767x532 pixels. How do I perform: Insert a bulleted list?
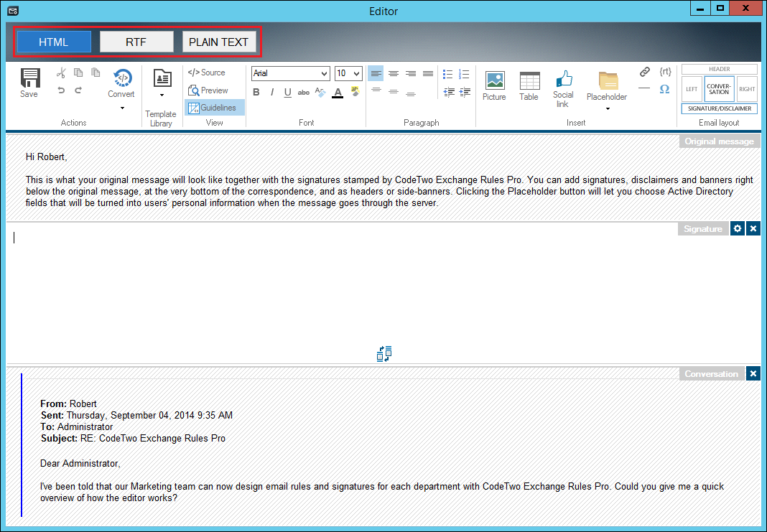[x=447, y=75]
